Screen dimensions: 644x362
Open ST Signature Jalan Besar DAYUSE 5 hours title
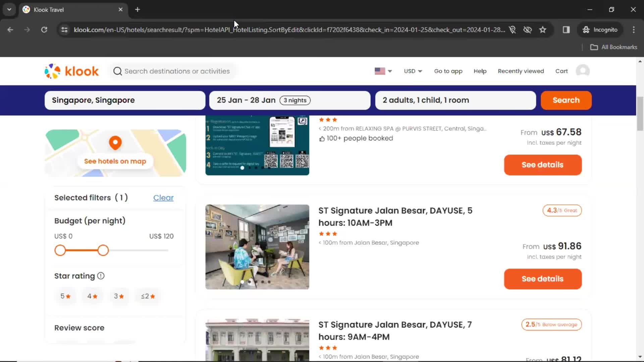[x=395, y=217]
